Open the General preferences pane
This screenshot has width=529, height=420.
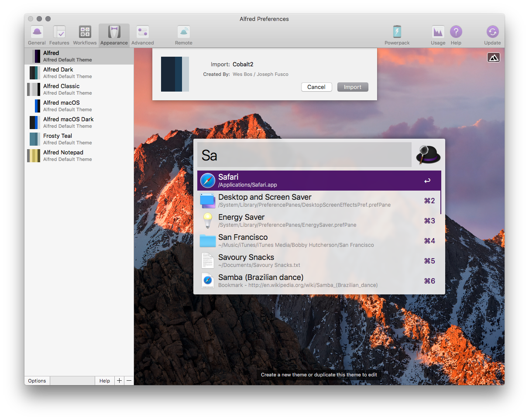point(37,35)
